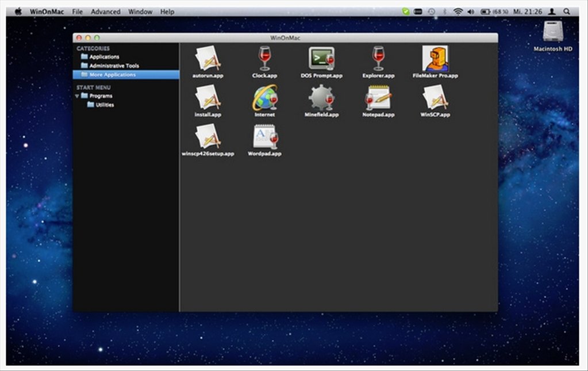Select the WinSCP.app icon
The image size is (588, 371).
coord(435,98)
